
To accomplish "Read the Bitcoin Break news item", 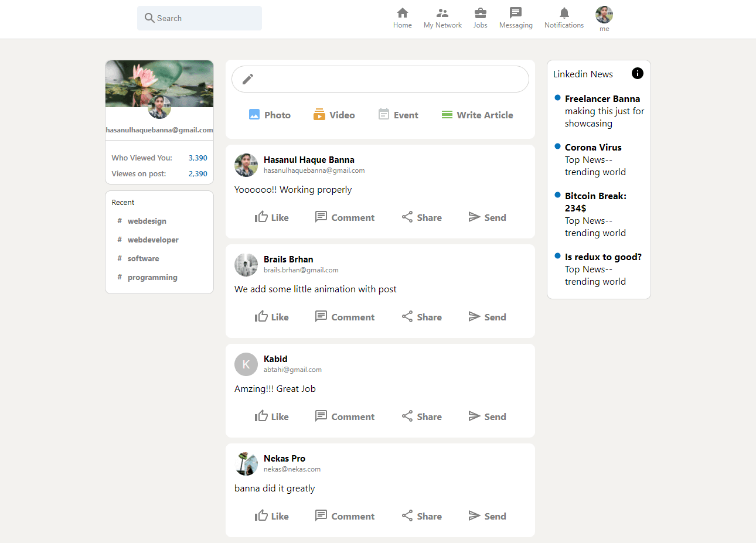I will tap(595, 202).
